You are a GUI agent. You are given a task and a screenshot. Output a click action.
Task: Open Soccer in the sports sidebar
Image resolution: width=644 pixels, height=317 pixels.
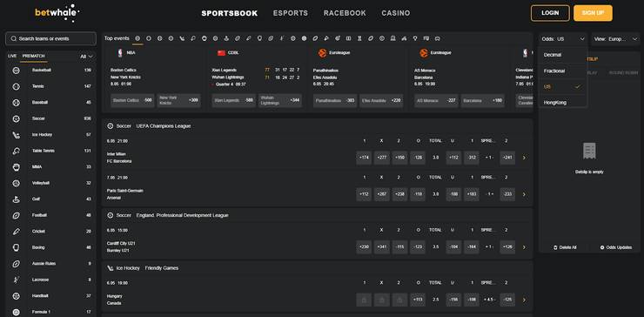(51, 118)
